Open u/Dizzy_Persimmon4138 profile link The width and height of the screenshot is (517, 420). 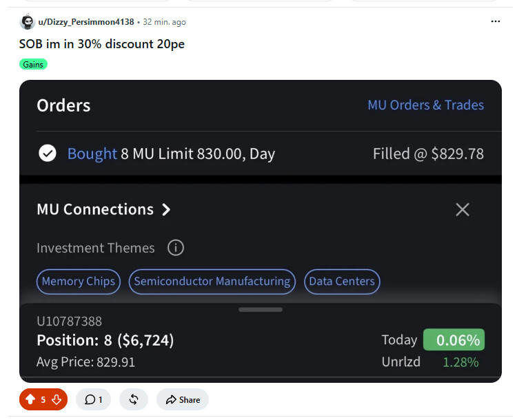tap(86, 22)
